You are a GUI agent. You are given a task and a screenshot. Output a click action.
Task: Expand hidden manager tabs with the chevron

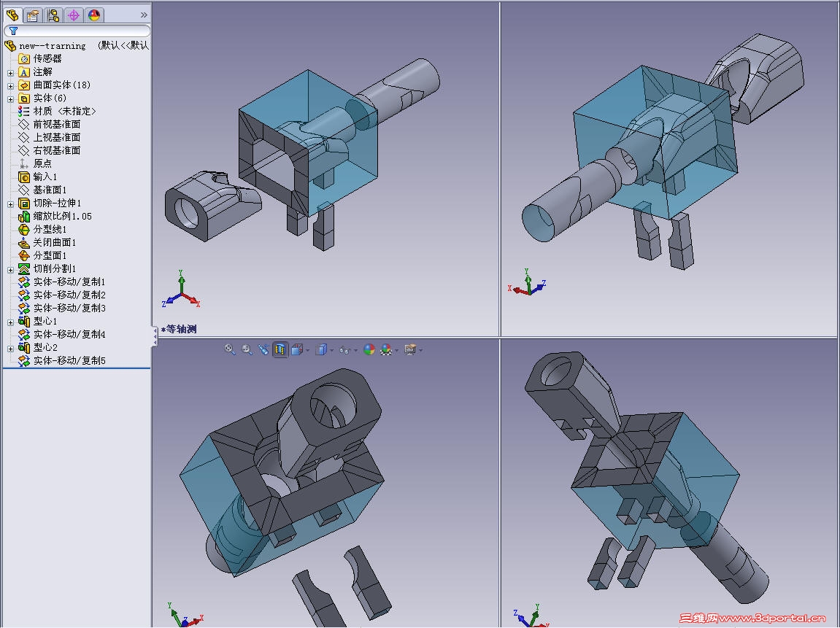(144, 15)
